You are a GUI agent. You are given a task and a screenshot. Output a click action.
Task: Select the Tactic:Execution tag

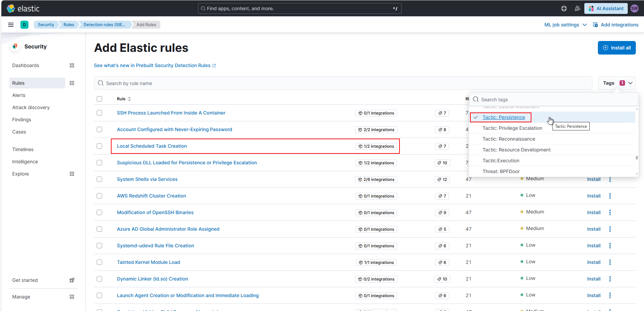click(552, 161)
